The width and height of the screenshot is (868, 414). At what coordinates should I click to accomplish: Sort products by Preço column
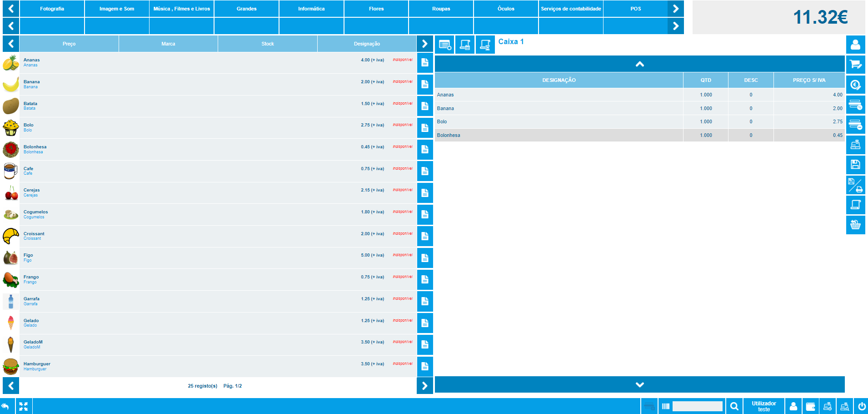(x=69, y=44)
